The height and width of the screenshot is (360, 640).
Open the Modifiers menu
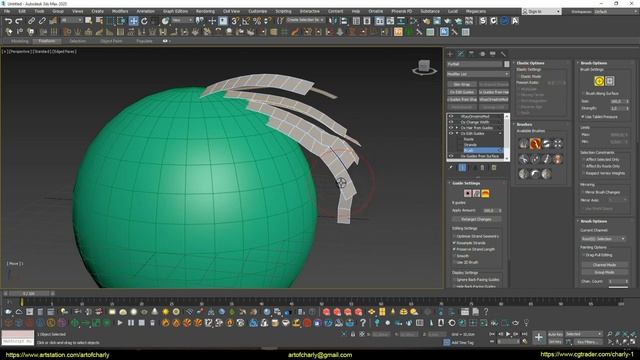tap(120, 11)
